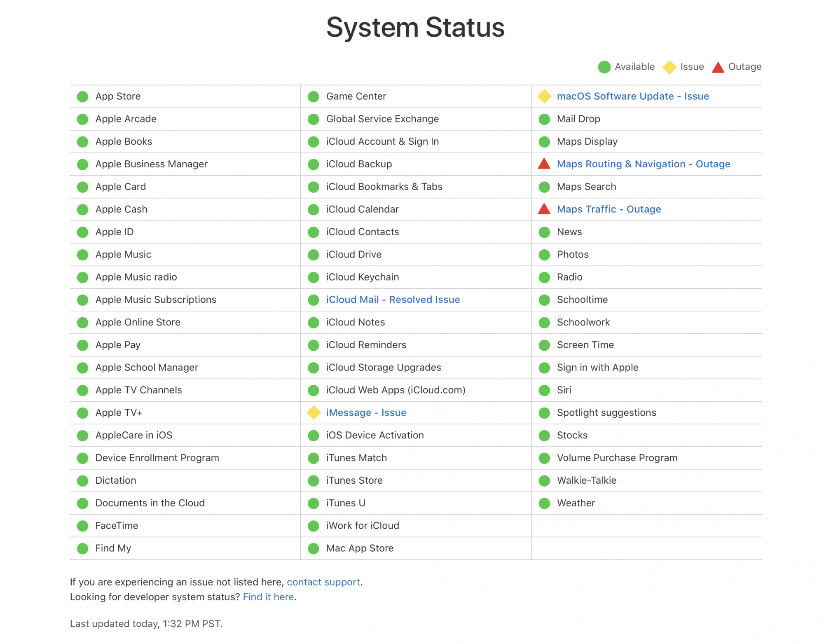Click the contact support link
Screen dimensions: 824x644
point(323,582)
